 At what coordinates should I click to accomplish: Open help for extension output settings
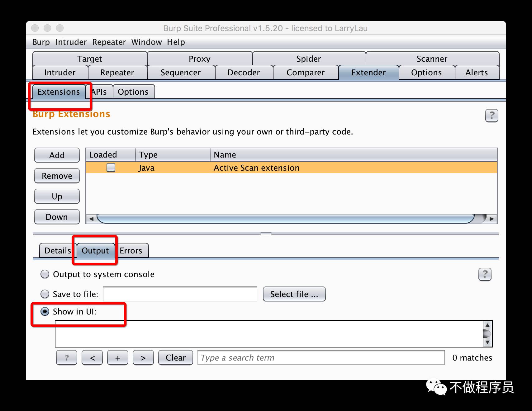pos(485,274)
